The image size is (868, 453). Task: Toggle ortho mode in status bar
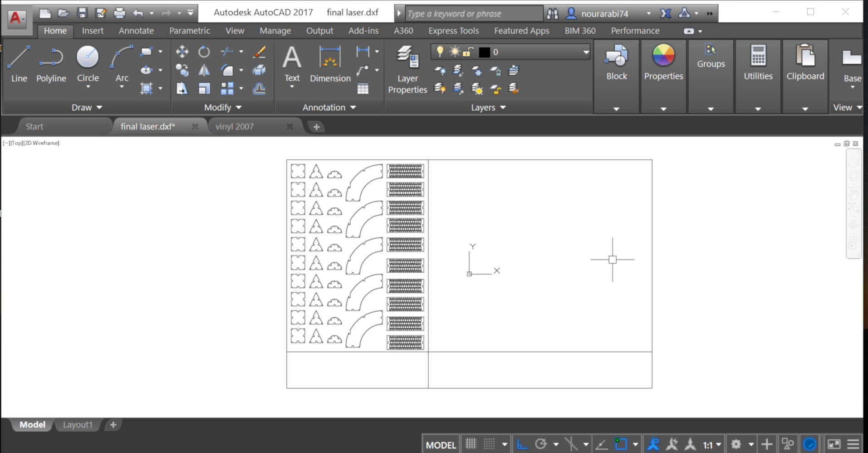[522, 444]
